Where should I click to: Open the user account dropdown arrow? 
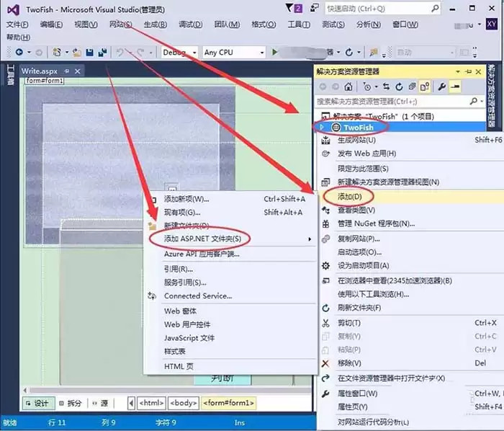[480, 25]
